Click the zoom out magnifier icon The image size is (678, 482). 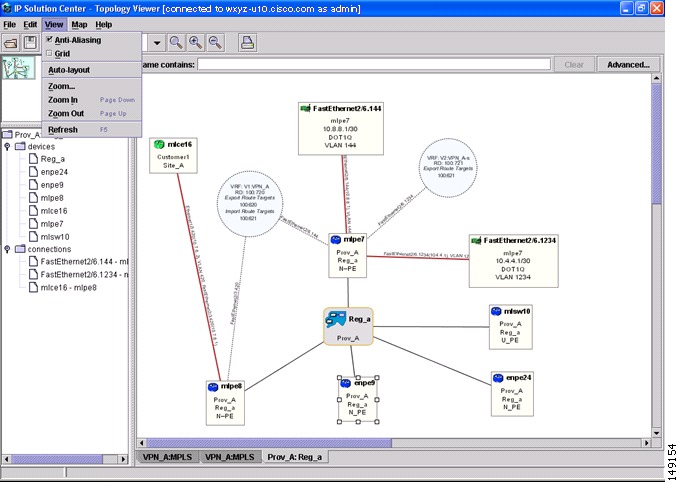coord(215,42)
